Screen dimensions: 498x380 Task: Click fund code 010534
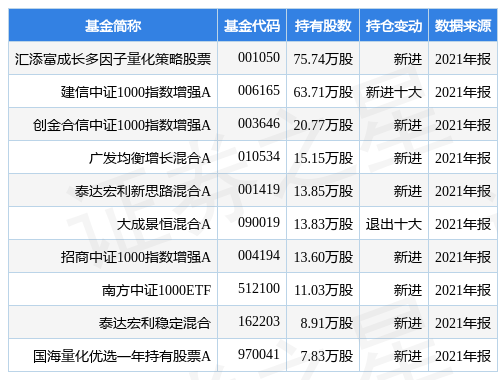(x=259, y=157)
